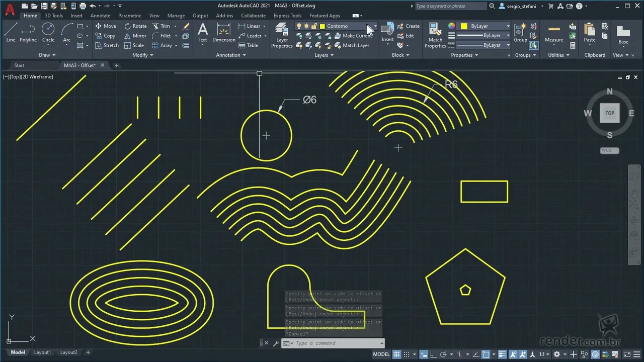The height and width of the screenshot is (362, 644).
Task: Click the Offset tool icon
Action: pos(186,45)
